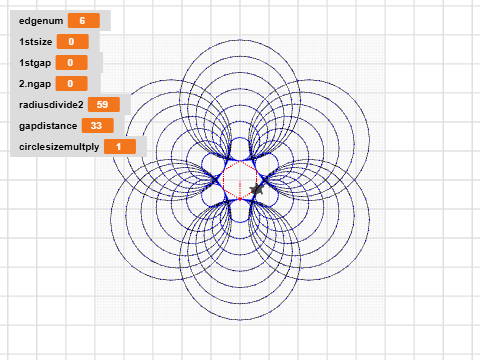Screen dimensions: 480x360
Task: Click the circlesizemultply label
Action: click(59, 147)
